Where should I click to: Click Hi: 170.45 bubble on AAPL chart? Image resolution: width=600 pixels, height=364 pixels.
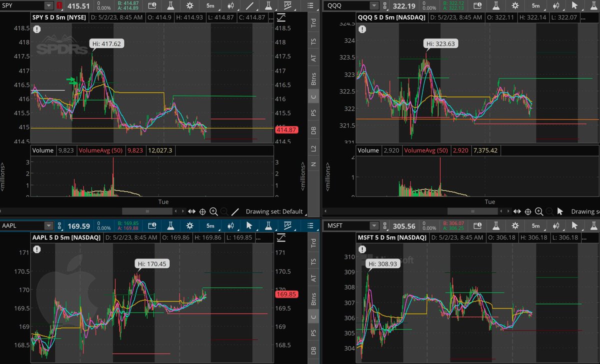(x=153, y=263)
